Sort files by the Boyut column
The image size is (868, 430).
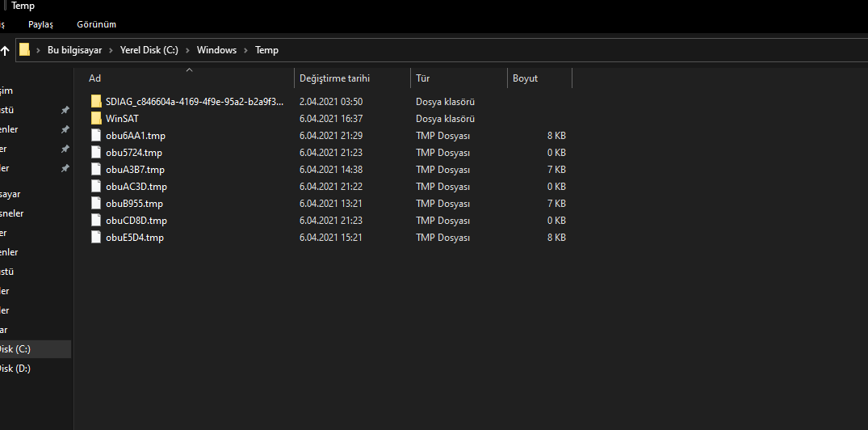tap(525, 78)
